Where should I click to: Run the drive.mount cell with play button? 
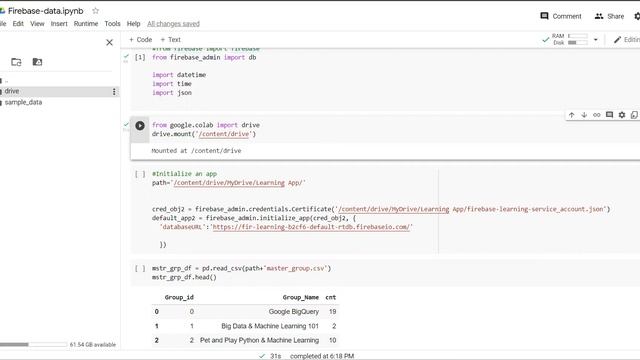tap(140, 125)
